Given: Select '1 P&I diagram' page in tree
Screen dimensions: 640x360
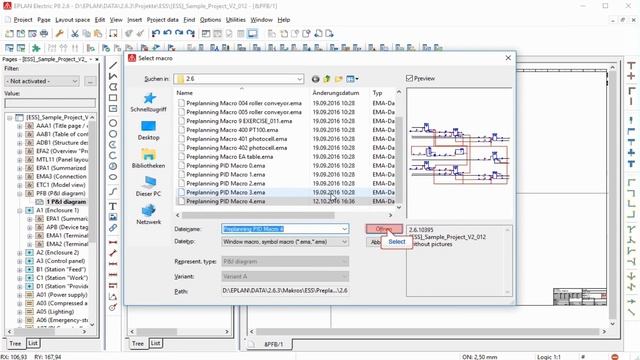Looking at the screenshot, I should tap(66, 202).
